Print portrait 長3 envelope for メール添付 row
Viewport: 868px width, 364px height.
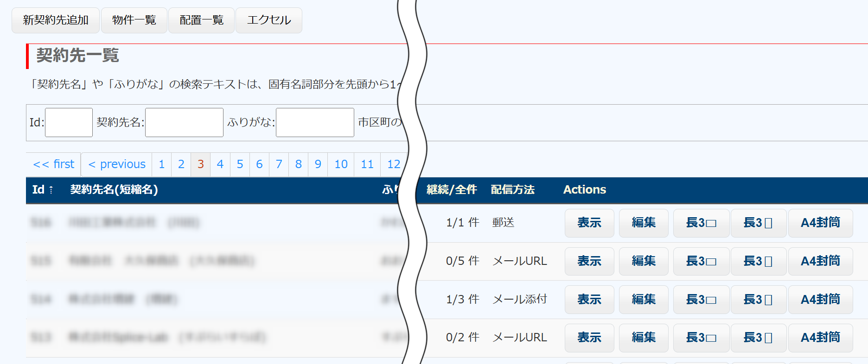point(758,300)
